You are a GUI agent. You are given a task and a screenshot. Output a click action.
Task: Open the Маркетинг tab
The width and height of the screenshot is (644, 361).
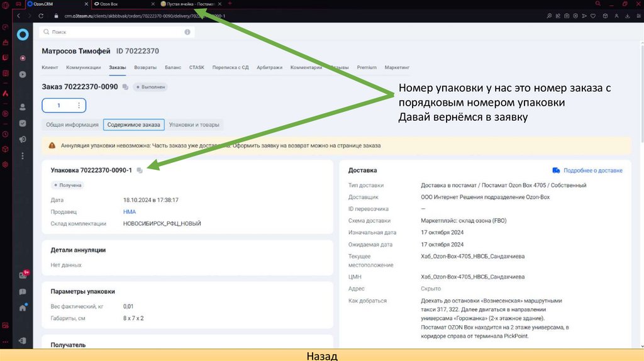tap(397, 67)
